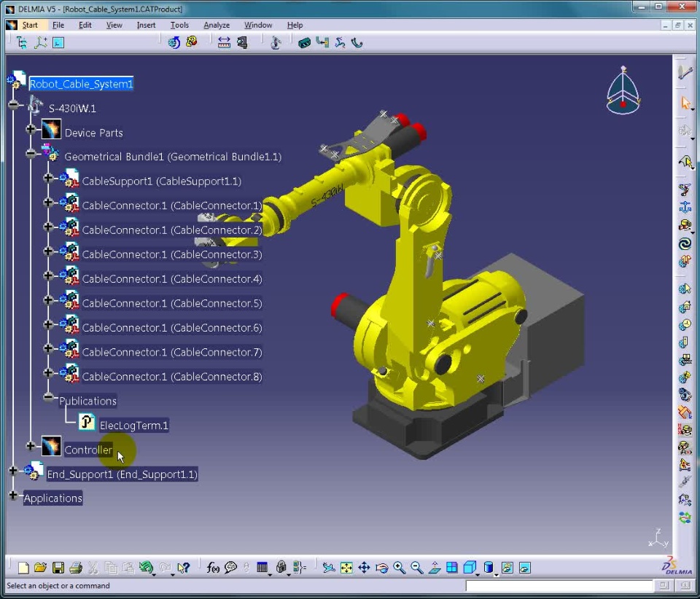Select the Robot_Cable_System1 root node
This screenshot has width=700, height=599.
81,84
